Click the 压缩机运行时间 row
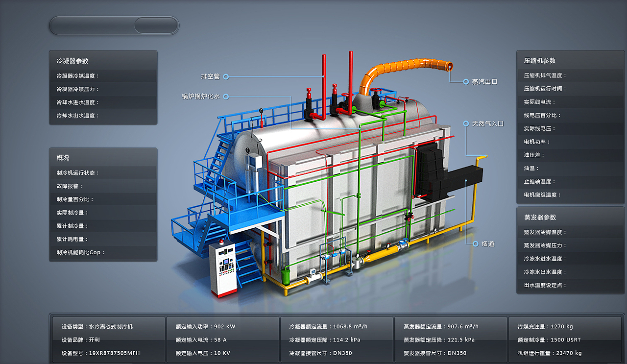Image resolution: width=627 pixels, height=364 pixels. pos(570,89)
